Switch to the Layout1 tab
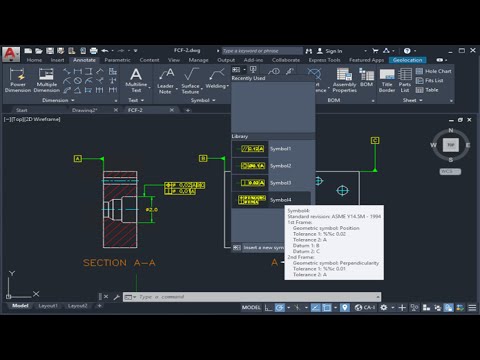480x360 pixels. pos(48,306)
